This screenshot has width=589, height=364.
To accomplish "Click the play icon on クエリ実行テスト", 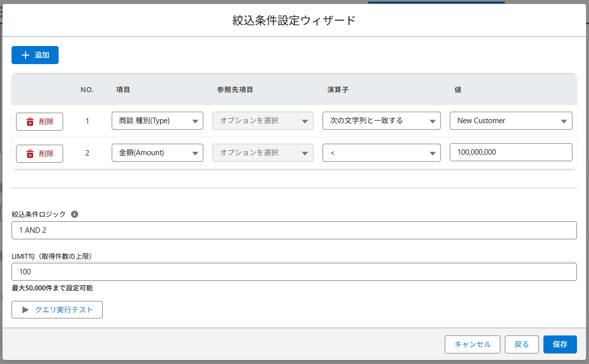I will click(x=26, y=310).
